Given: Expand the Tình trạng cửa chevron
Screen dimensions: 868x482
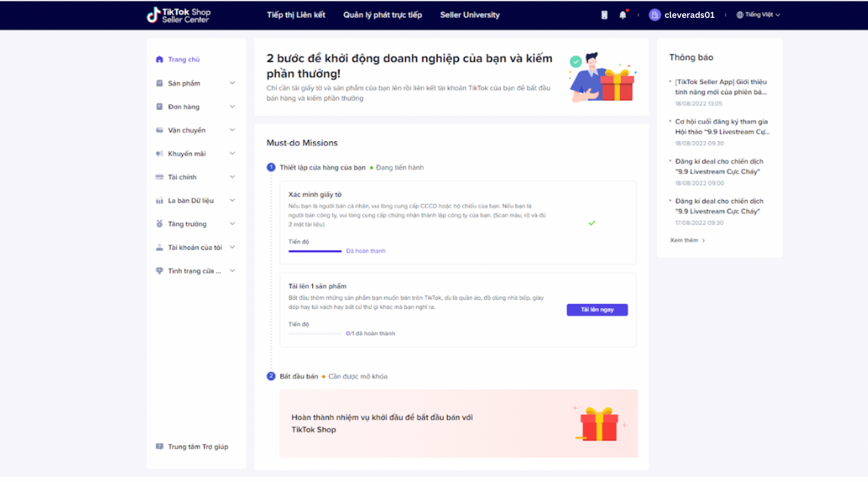Looking at the screenshot, I should point(232,271).
